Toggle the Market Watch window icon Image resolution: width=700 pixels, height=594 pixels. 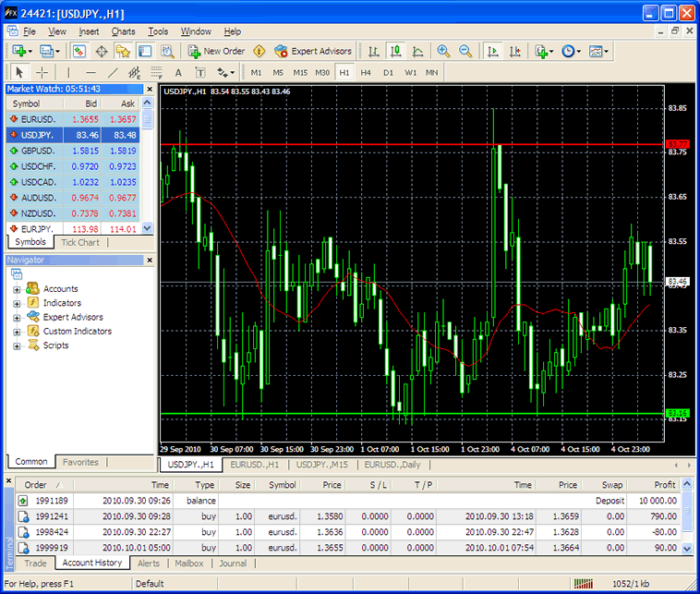[79, 52]
